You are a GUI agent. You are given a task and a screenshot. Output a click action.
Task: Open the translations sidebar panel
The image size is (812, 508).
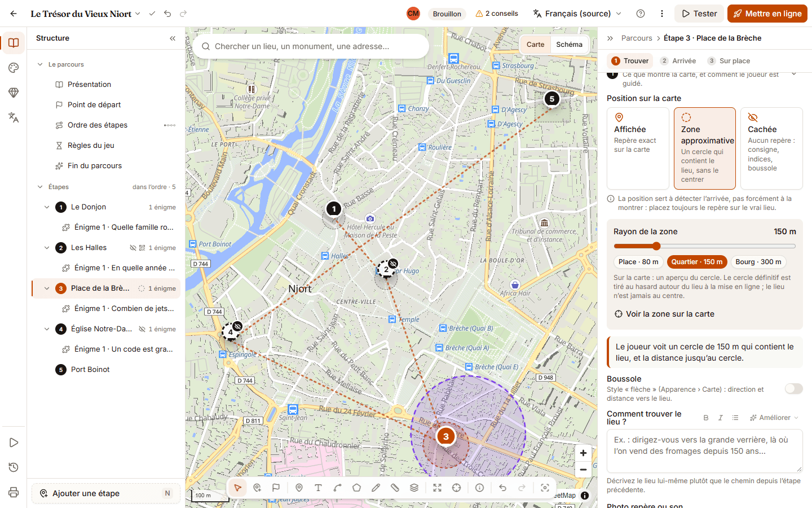pyautogui.click(x=14, y=117)
